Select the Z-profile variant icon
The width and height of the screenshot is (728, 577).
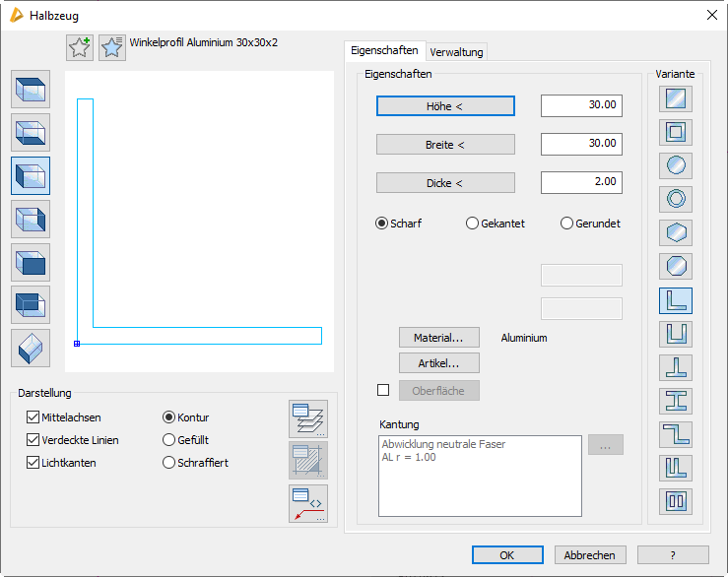(676, 434)
